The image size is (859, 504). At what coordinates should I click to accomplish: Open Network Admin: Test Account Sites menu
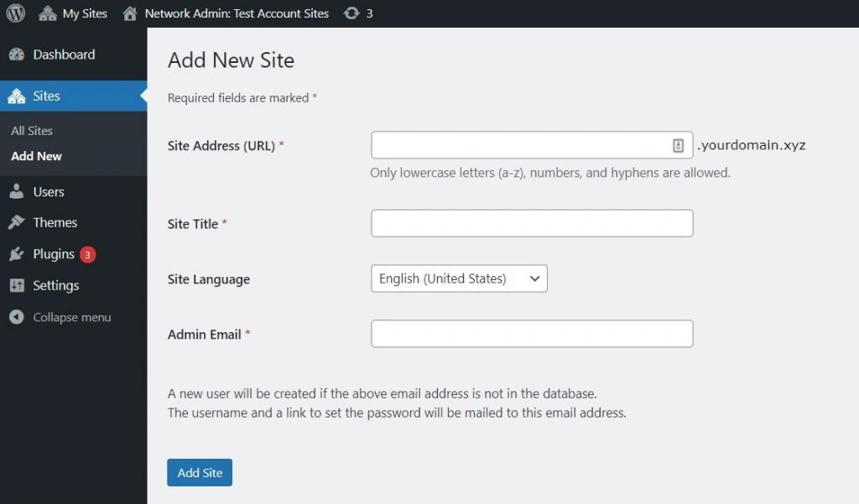[235, 13]
